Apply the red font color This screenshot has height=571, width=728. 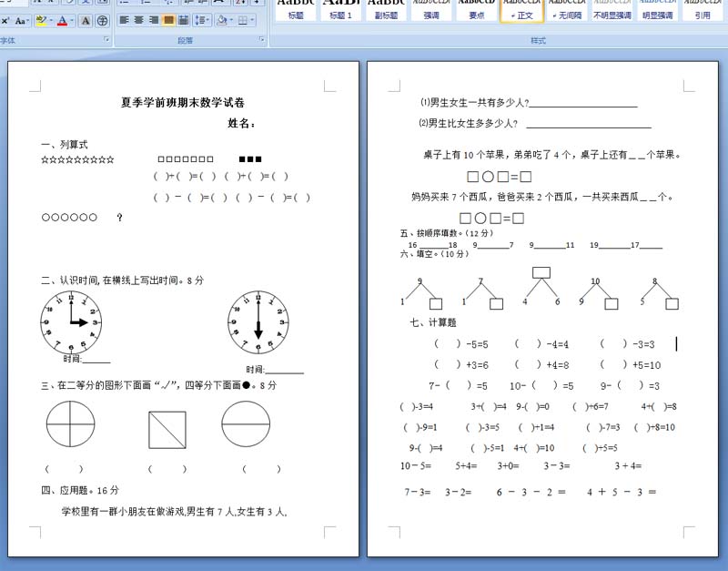pos(62,21)
